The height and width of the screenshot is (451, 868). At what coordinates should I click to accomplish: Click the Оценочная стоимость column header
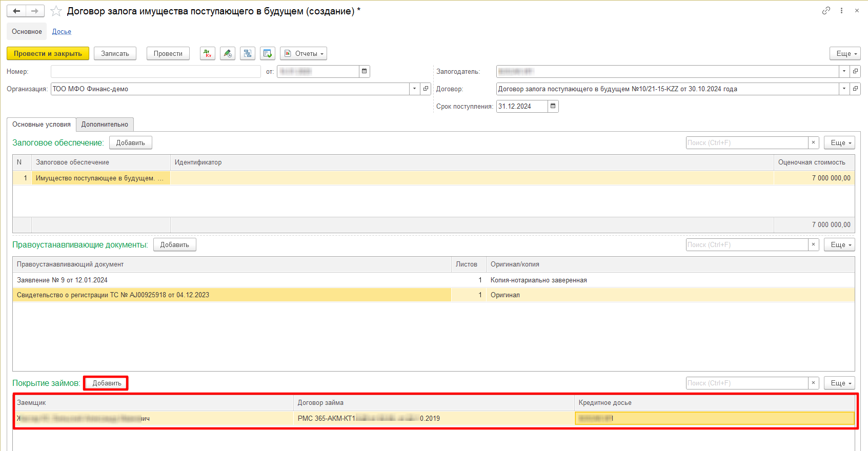tap(814, 162)
